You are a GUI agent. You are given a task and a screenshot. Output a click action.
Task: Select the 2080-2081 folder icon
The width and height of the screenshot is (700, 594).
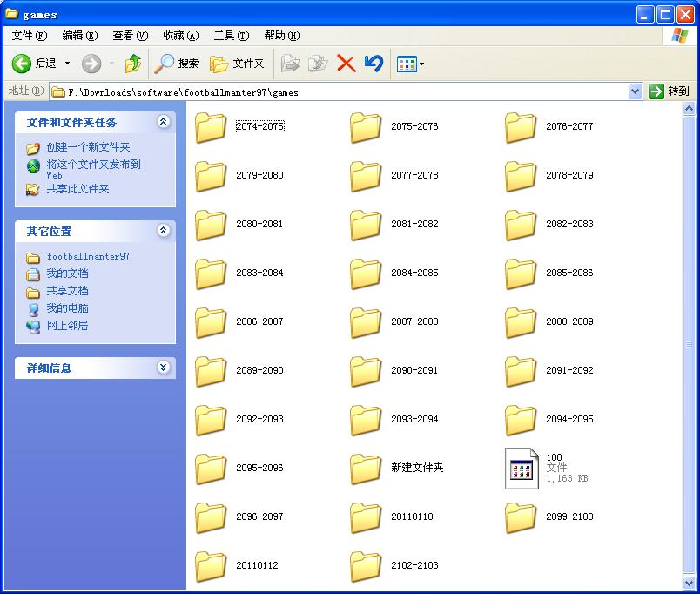[x=211, y=225]
